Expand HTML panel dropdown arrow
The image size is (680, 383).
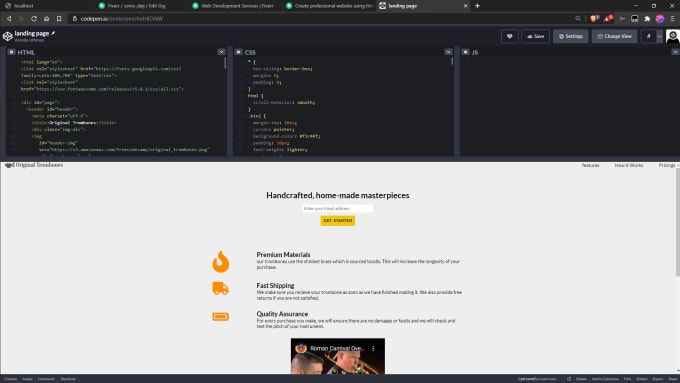click(x=221, y=52)
